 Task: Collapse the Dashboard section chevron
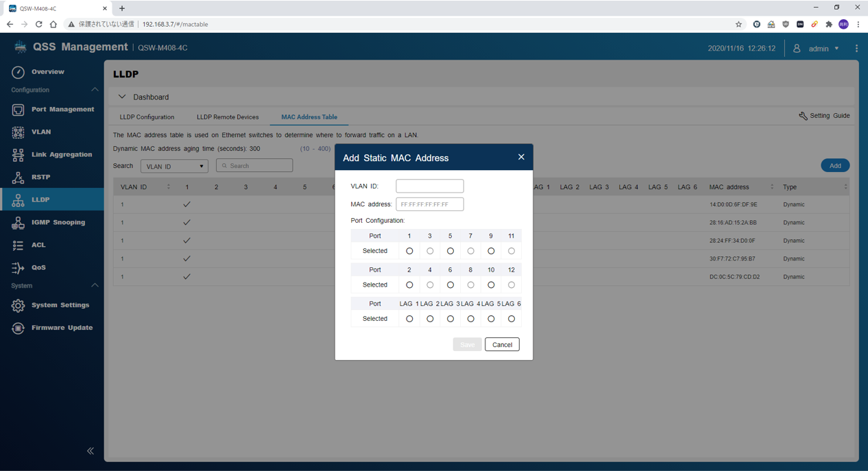[x=122, y=97]
